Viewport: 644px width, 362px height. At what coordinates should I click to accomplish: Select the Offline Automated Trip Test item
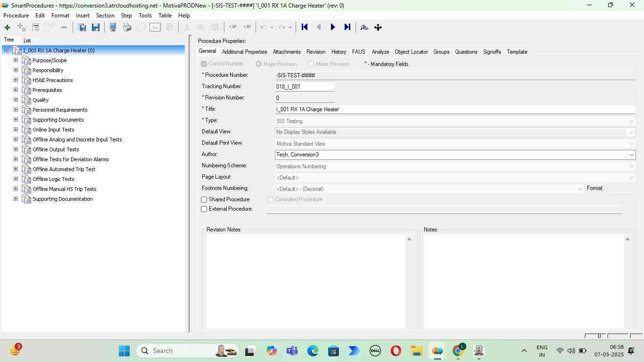coord(64,169)
